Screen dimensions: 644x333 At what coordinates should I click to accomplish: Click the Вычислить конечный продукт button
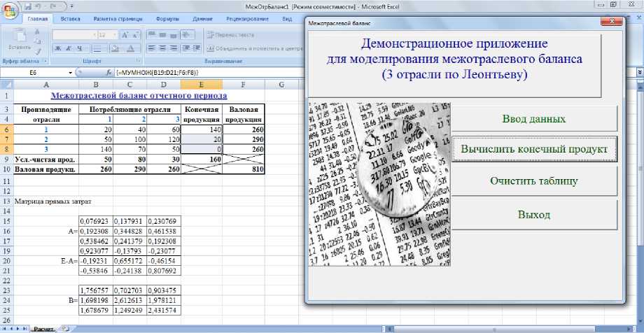coord(533,149)
